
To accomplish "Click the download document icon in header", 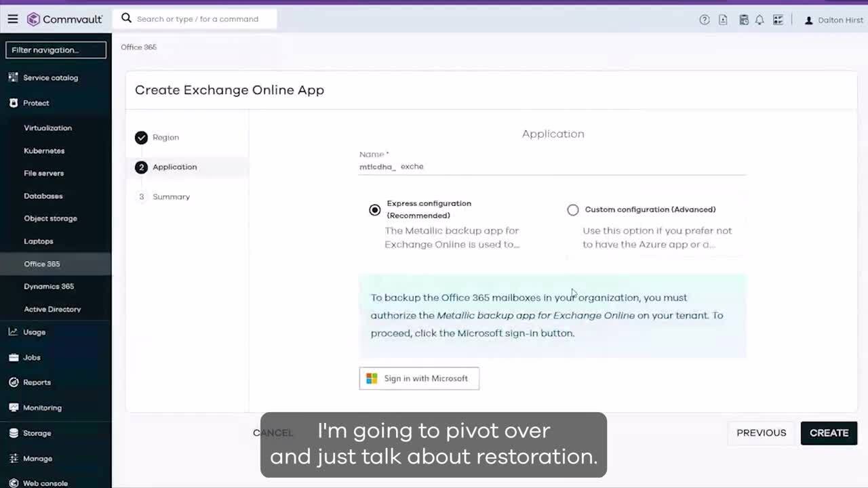I will click(x=723, y=20).
